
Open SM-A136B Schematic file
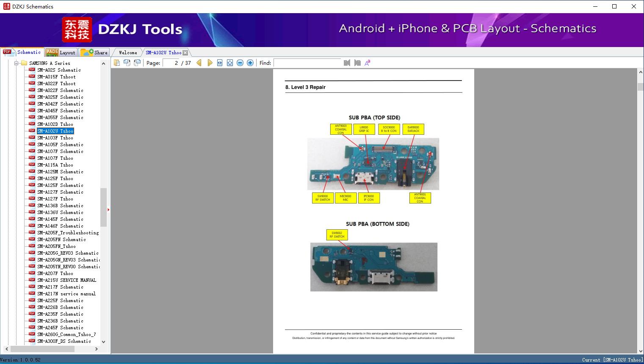pyautogui.click(x=60, y=206)
